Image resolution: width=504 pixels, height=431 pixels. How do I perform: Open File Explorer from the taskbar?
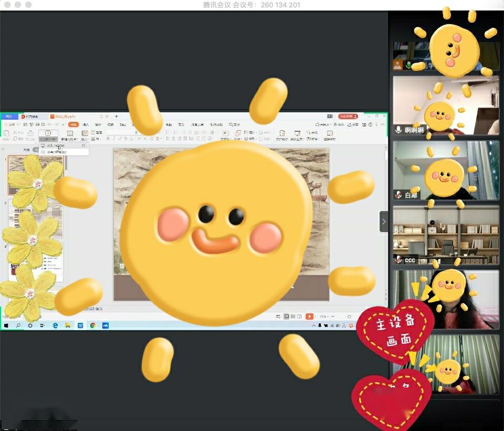(68, 325)
